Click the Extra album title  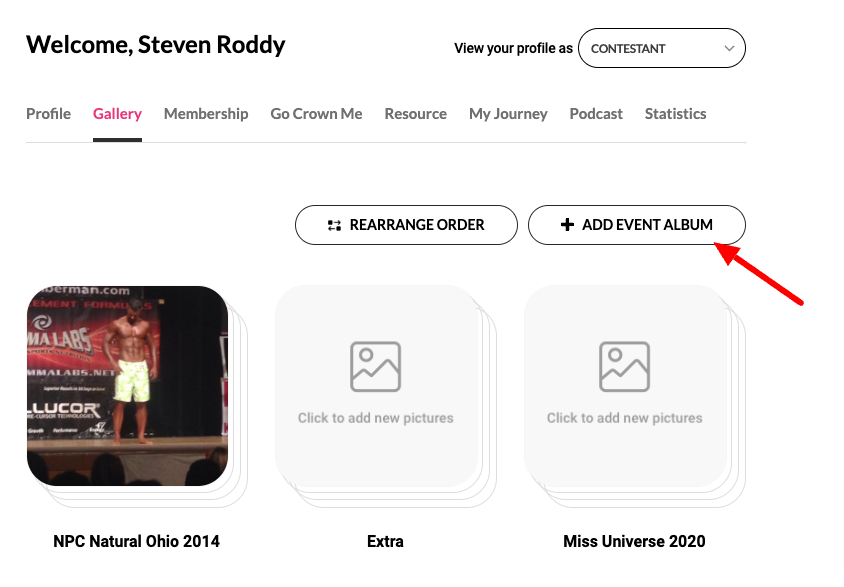(x=385, y=541)
